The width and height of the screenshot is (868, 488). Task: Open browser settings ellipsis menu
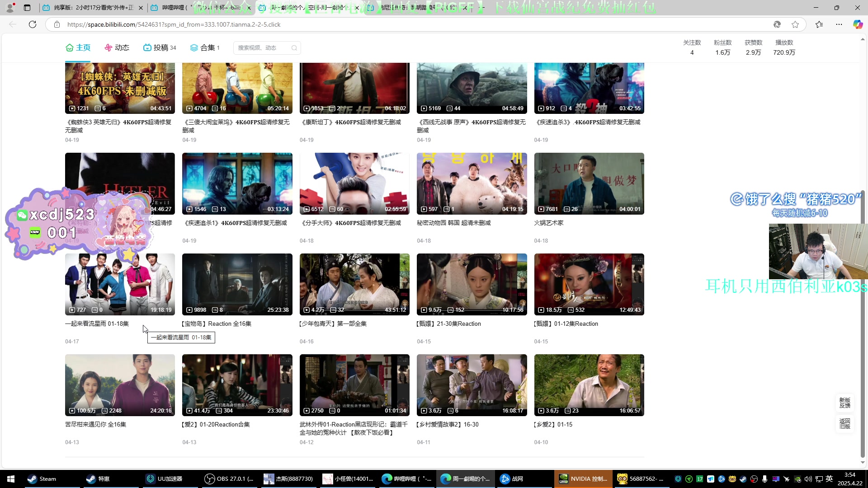839,24
